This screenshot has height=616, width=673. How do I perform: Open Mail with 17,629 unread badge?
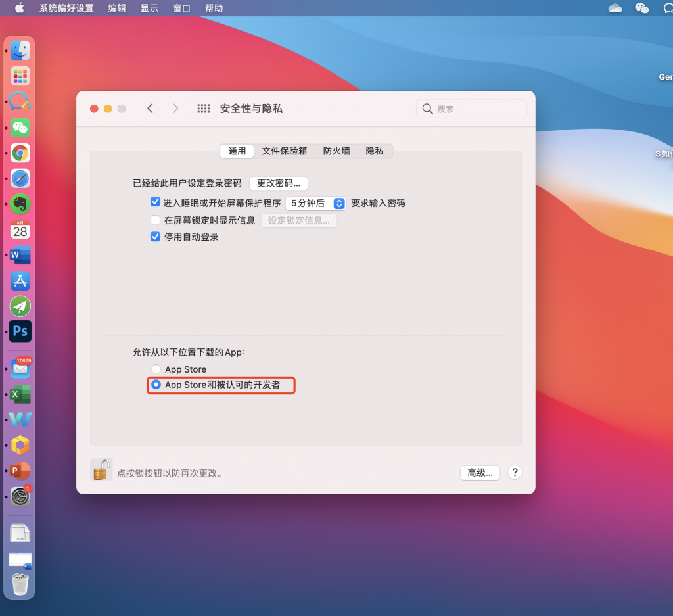pos(20,368)
